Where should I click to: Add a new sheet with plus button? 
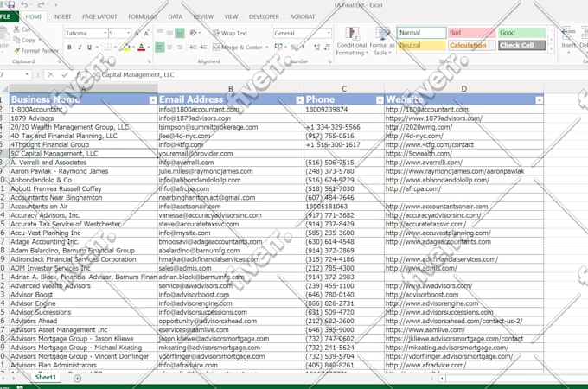[77, 379]
